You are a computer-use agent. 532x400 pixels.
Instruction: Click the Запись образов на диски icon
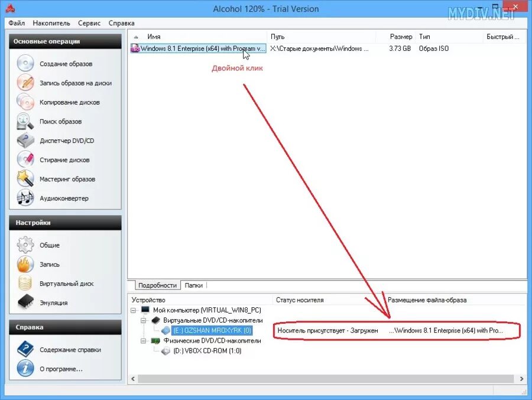(25, 83)
